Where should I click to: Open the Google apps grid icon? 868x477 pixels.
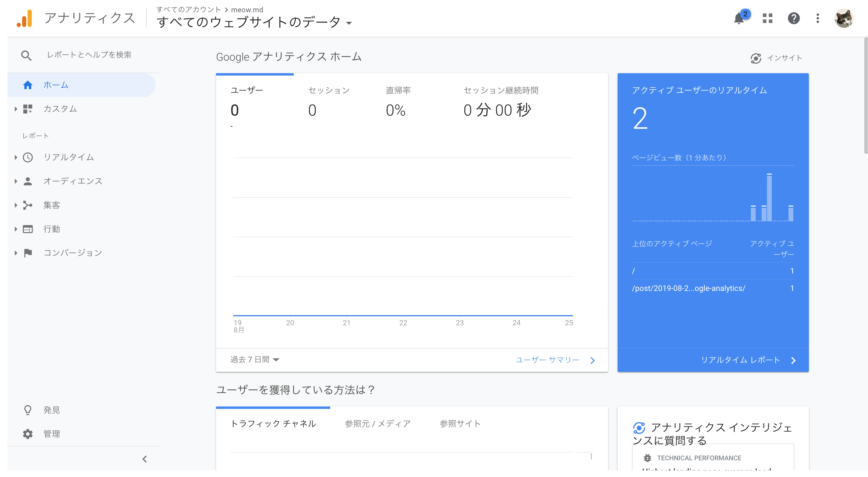(x=767, y=18)
